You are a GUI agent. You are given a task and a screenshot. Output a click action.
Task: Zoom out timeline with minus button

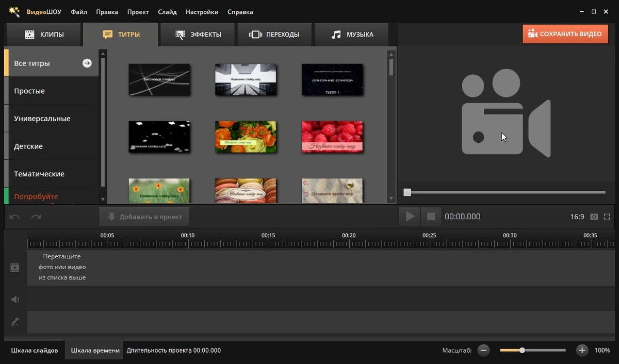click(483, 350)
